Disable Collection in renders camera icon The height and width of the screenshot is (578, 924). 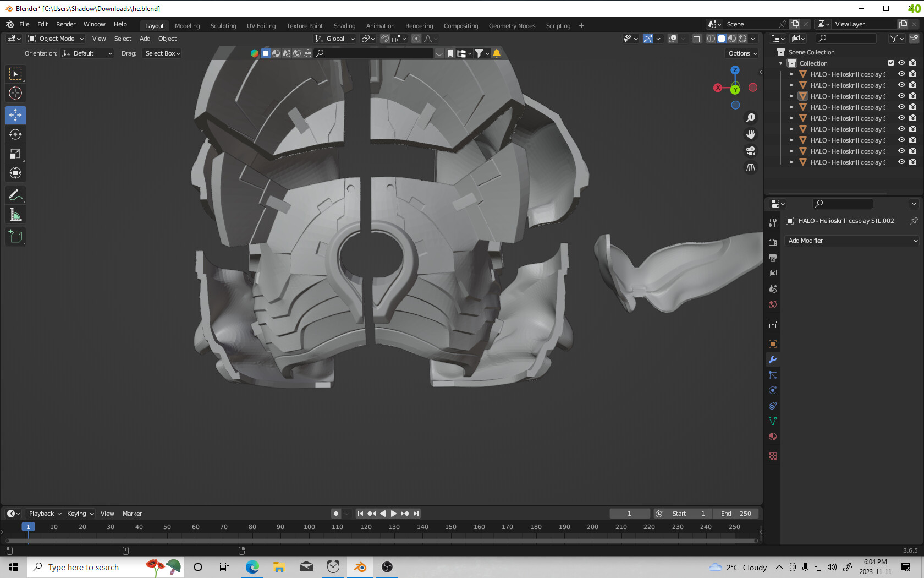point(913,63)
